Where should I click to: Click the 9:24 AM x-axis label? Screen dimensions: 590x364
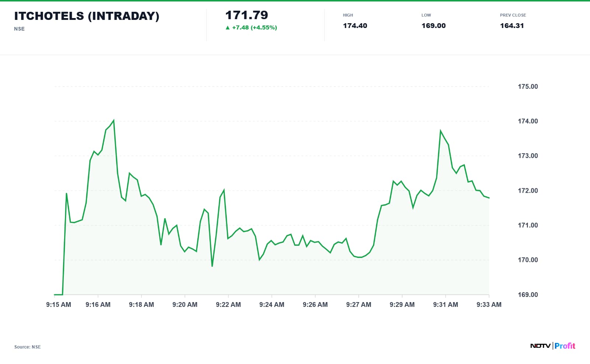272,305
